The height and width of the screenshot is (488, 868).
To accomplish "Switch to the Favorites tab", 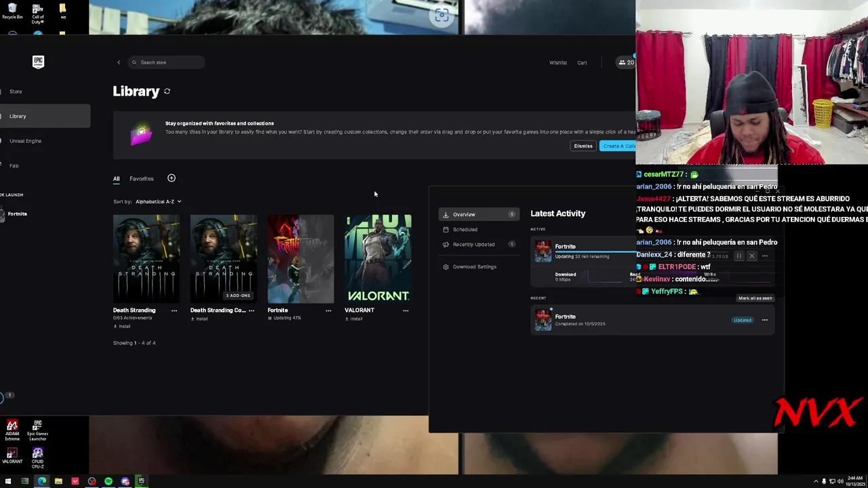I will 142,179.
